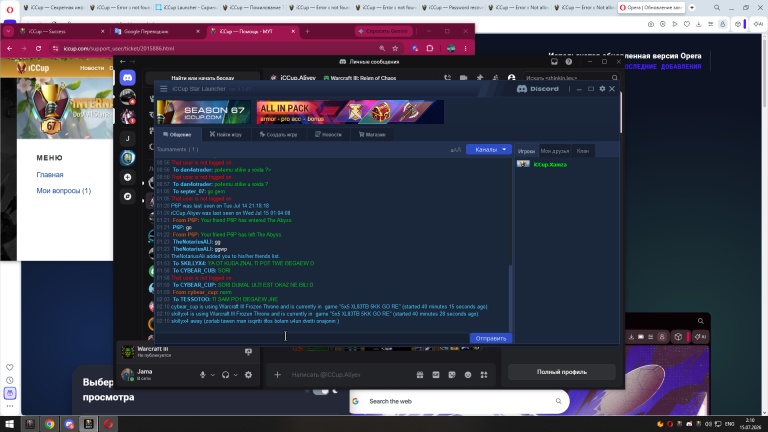Screen dimensions: 768x432
Task: Click the screen share icon beside Warcraft III
Action: [248, 352]
